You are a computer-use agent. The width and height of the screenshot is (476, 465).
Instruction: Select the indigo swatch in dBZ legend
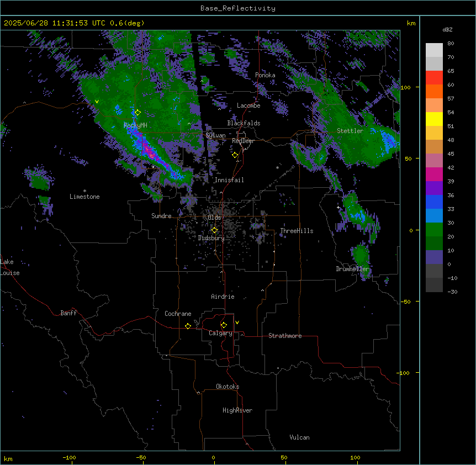434,257
